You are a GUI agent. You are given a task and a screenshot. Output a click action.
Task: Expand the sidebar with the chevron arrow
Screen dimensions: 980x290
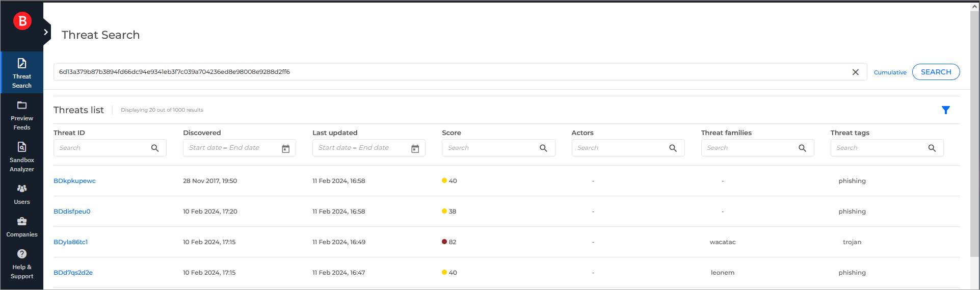click(x=46, y=32)
